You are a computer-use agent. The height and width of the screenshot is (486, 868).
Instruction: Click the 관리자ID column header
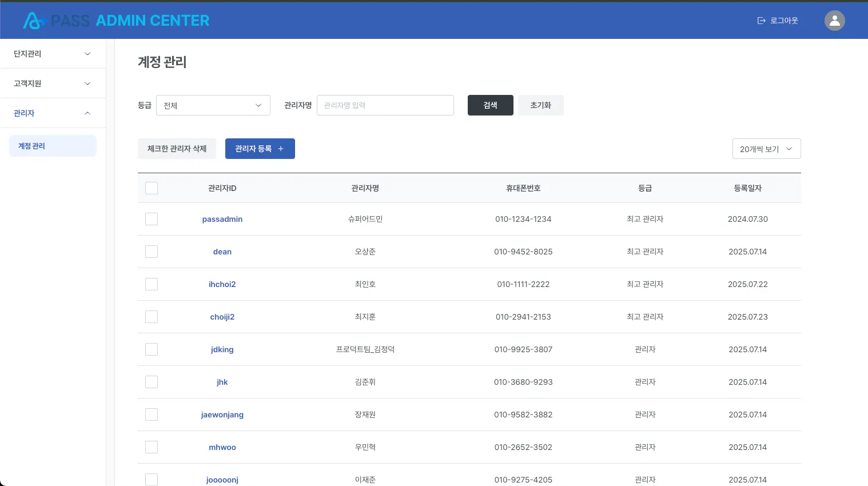tap(222, 188)
